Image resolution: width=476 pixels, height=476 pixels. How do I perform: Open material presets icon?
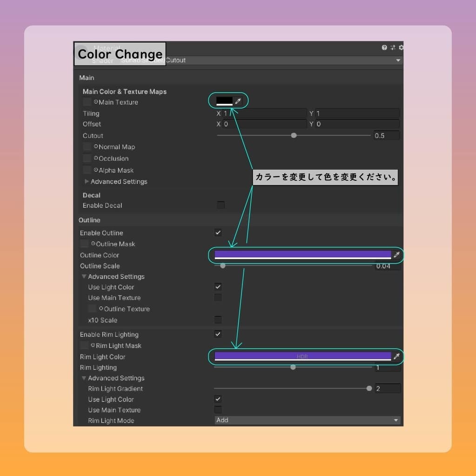(x=393, y=48)
